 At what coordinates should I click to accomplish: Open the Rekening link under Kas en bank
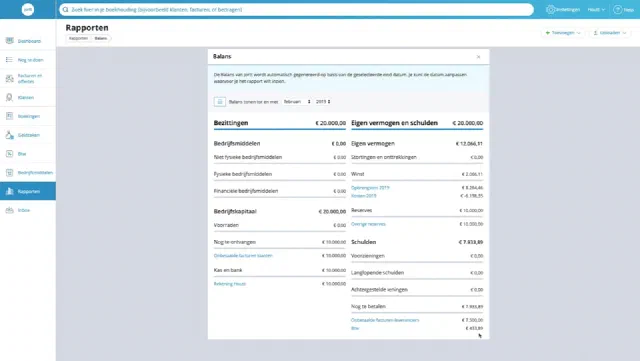tap(230, 284)
